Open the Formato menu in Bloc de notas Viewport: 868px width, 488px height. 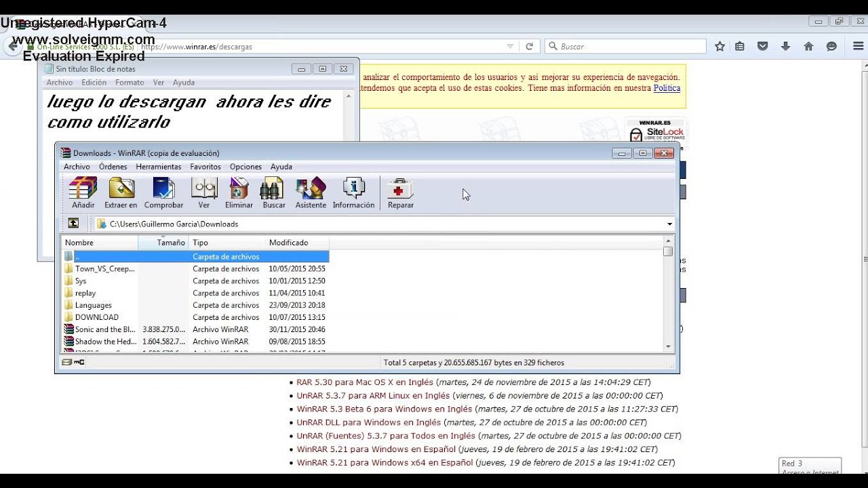(130, 83)
